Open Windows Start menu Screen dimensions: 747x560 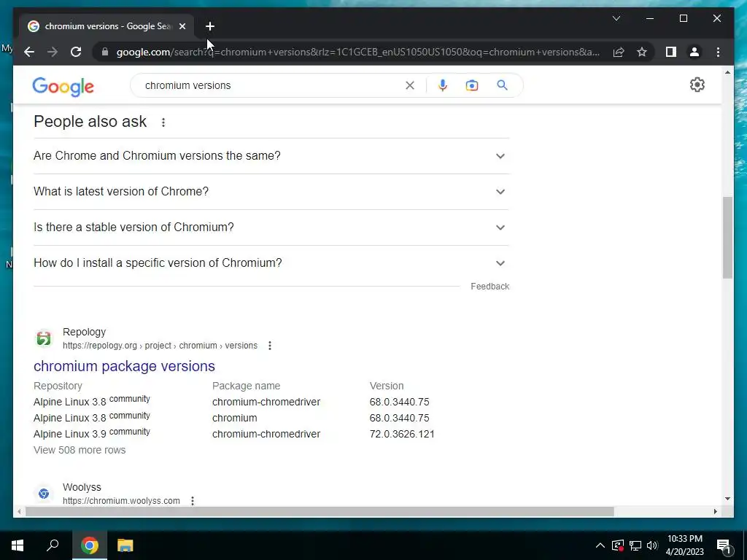point(18,545)
